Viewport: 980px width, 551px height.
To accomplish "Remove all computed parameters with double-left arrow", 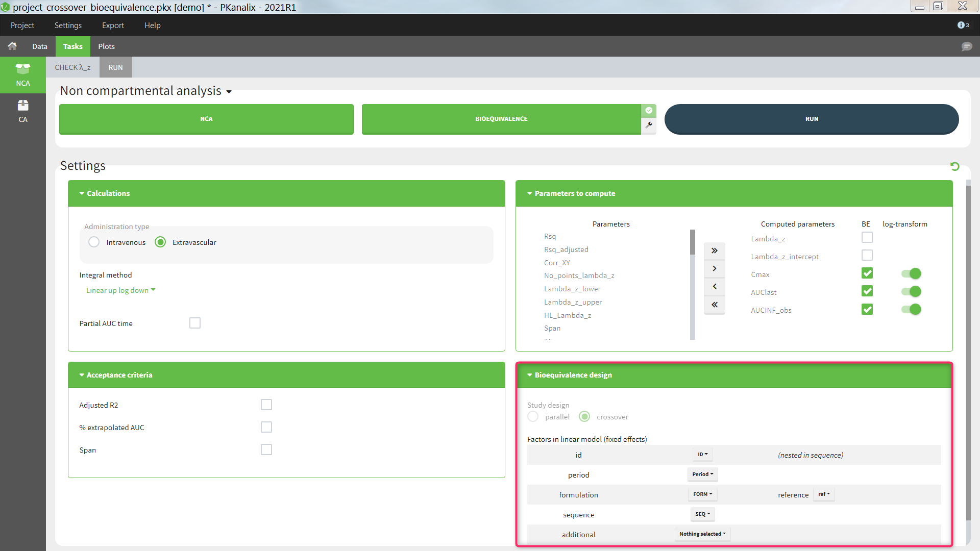I will pos(714,305).
